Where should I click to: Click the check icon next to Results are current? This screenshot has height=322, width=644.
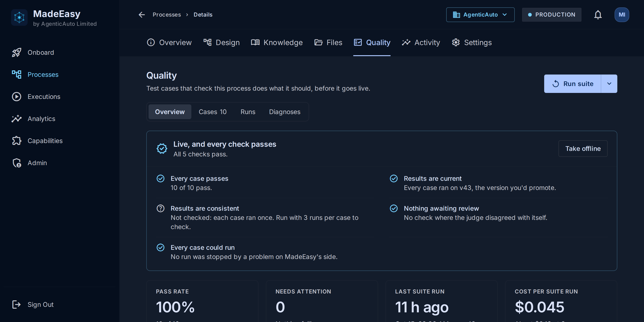(394, 178)
